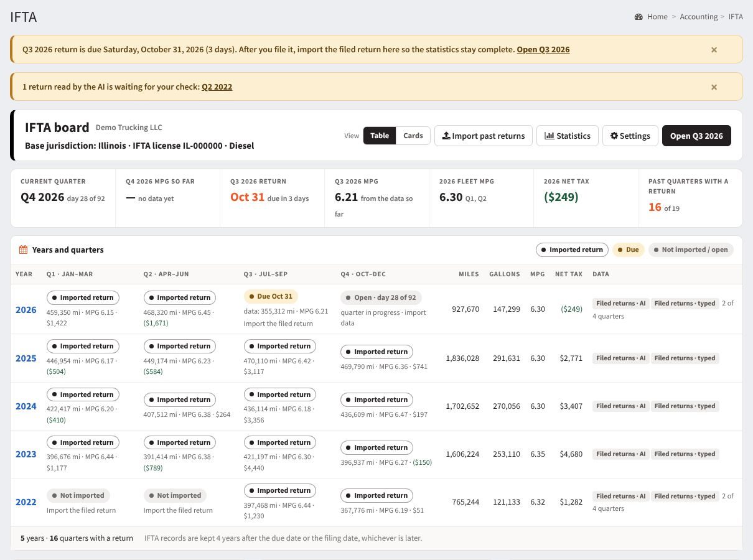Follow the Open Q3 2026 link in banner
Image resolution: width=753 pixels, height=560 pixels.
[x=543, y=50]
